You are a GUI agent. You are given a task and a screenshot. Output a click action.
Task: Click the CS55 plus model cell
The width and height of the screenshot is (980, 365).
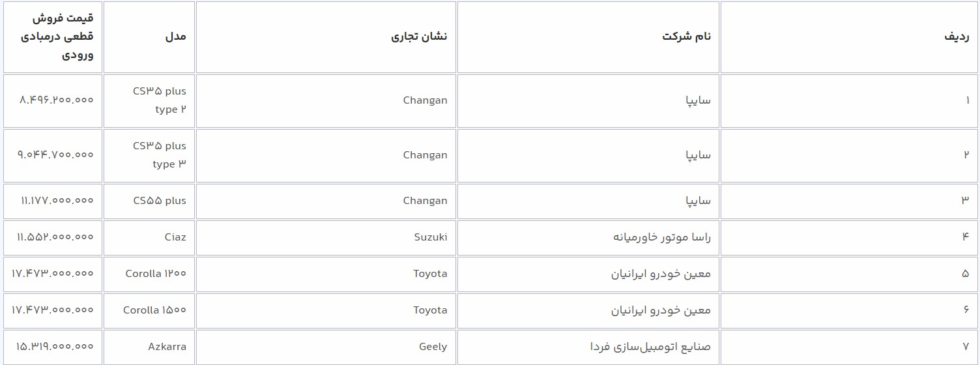tap(160, 200)
